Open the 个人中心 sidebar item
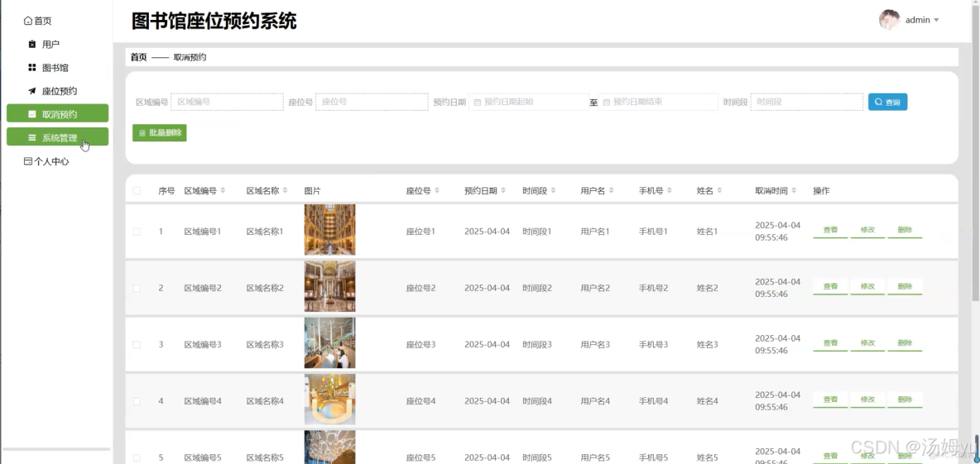This screenshot has height=464, width=980. coord(57,161)
